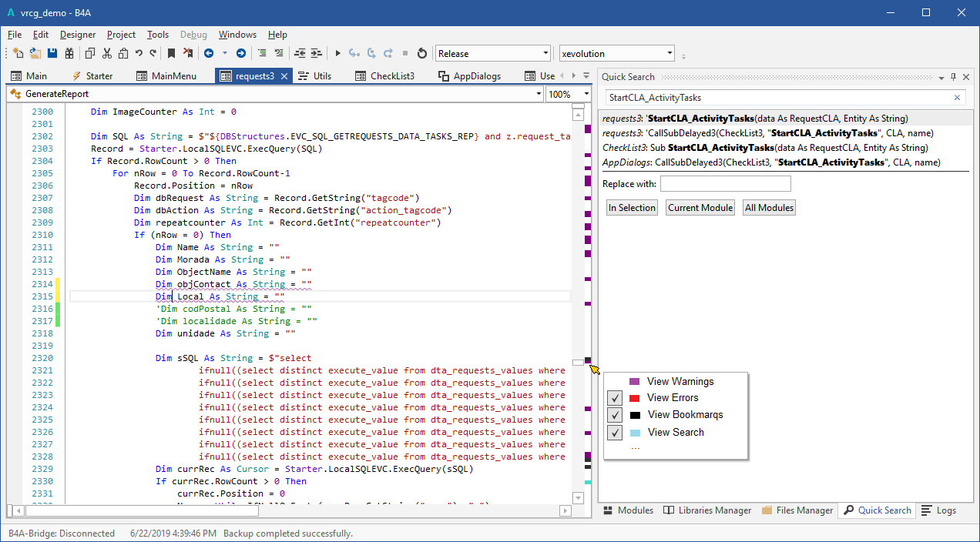Open the Release build configuration dropdown
Viewport: 980px width, 542px height.
pyautogui.click(x=545, y=53)
